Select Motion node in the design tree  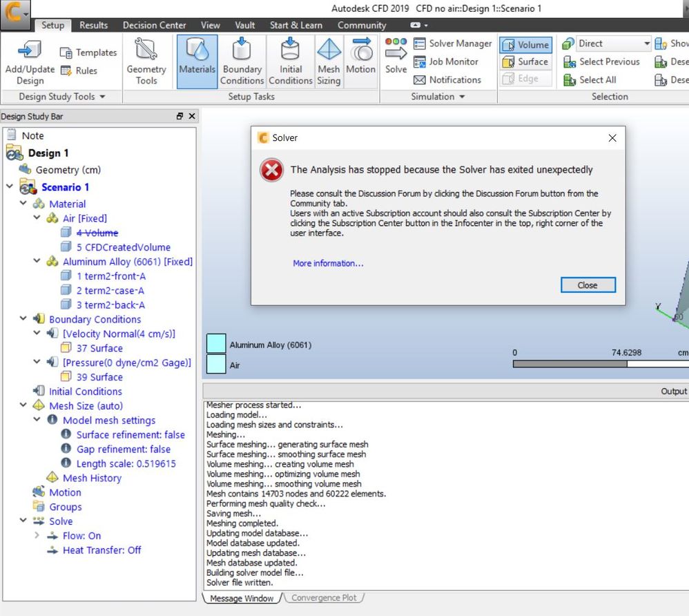pos(65,492)
